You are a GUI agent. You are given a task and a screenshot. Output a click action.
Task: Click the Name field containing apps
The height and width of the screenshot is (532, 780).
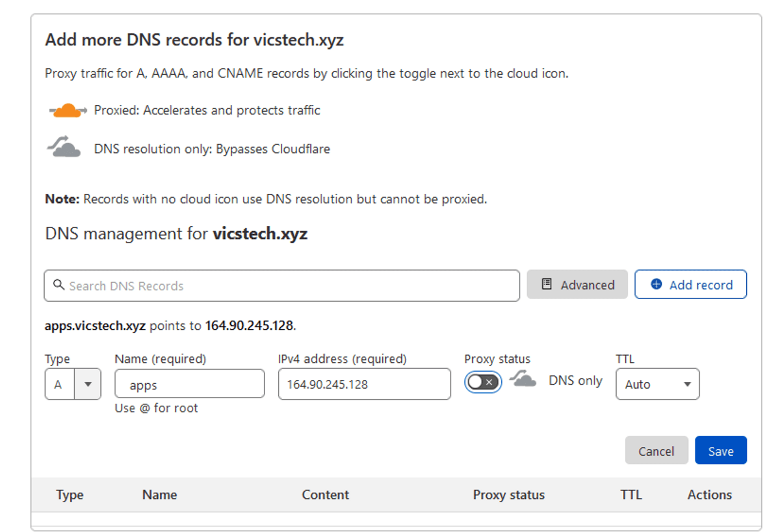pyautogui.click(x=190, y=384)
